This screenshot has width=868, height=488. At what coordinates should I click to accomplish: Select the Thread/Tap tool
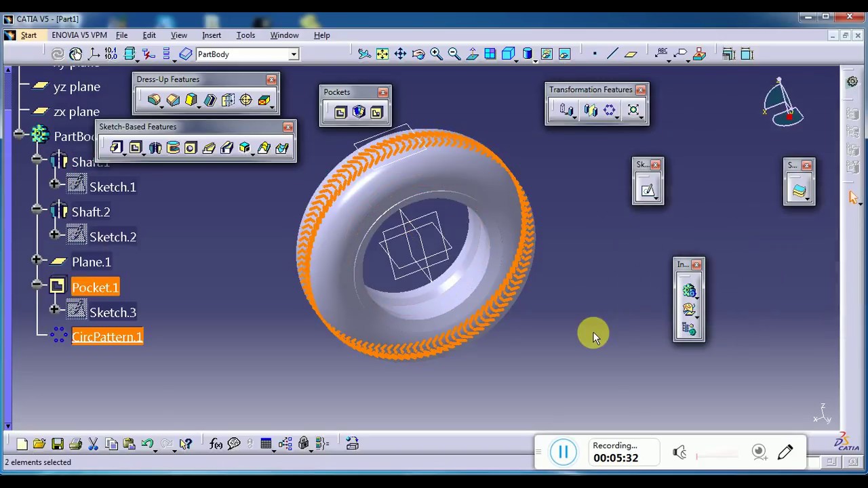click(245, 100)
